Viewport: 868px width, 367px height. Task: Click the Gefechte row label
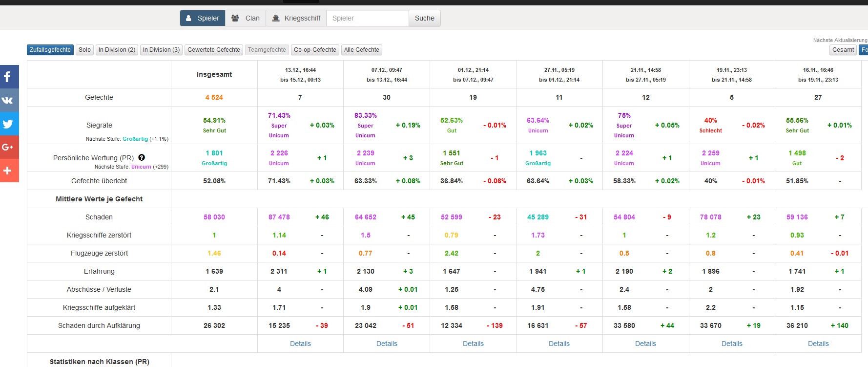(x=99, y=97)
